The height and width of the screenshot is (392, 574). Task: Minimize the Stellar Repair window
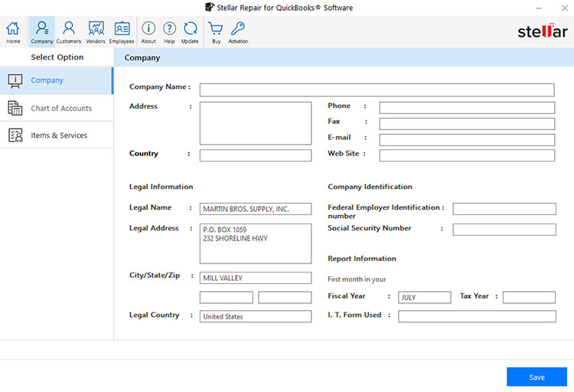pyautogui.click(x=539, y=8)
